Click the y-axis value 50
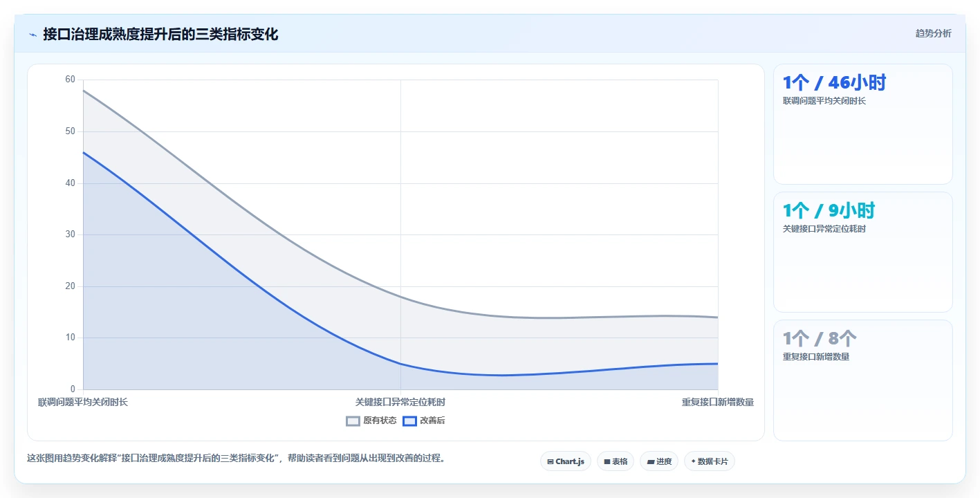Image resolution: width=980 pixels, height=498 pixels. (70, 131)
